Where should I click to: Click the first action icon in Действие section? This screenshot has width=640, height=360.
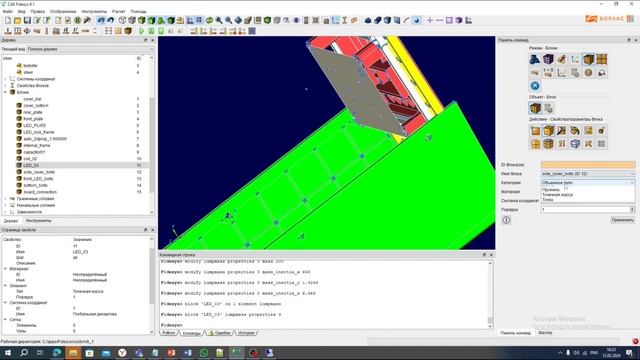(x=535, y=131)
